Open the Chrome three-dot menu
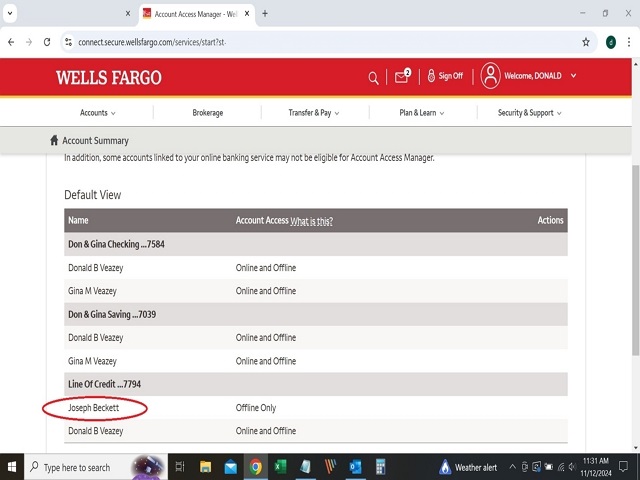The width and height of the screenshot is (640, 480). pos(629,42)
